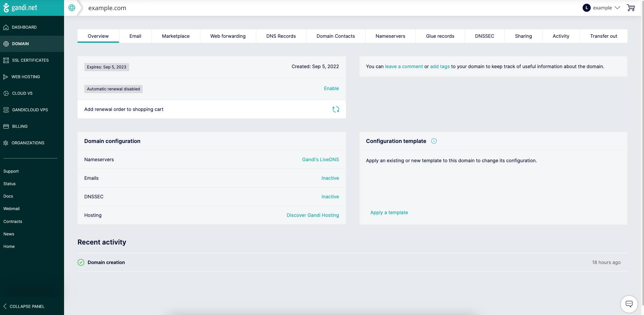Image resolution: width=644 pixels, height=315 pixels.
Task: Click the GandiCloud VPS icon in sidebar
Action: point(6,110)
